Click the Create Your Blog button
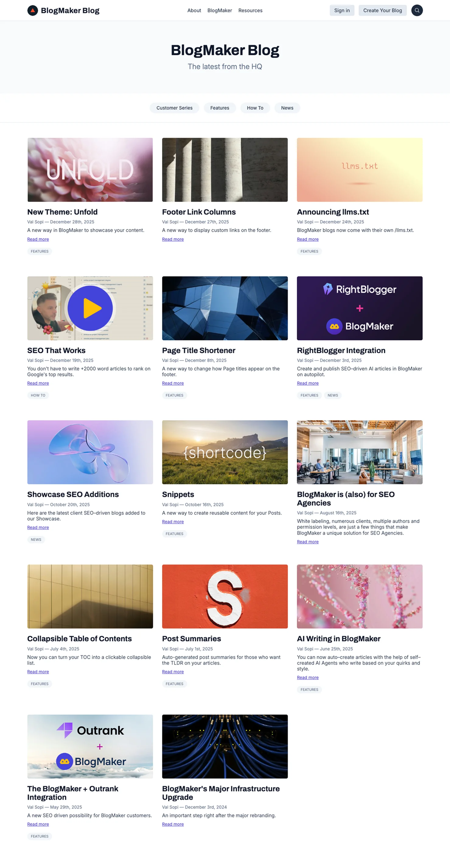This screenshot has height=868, width=450. tap(383, 10)
